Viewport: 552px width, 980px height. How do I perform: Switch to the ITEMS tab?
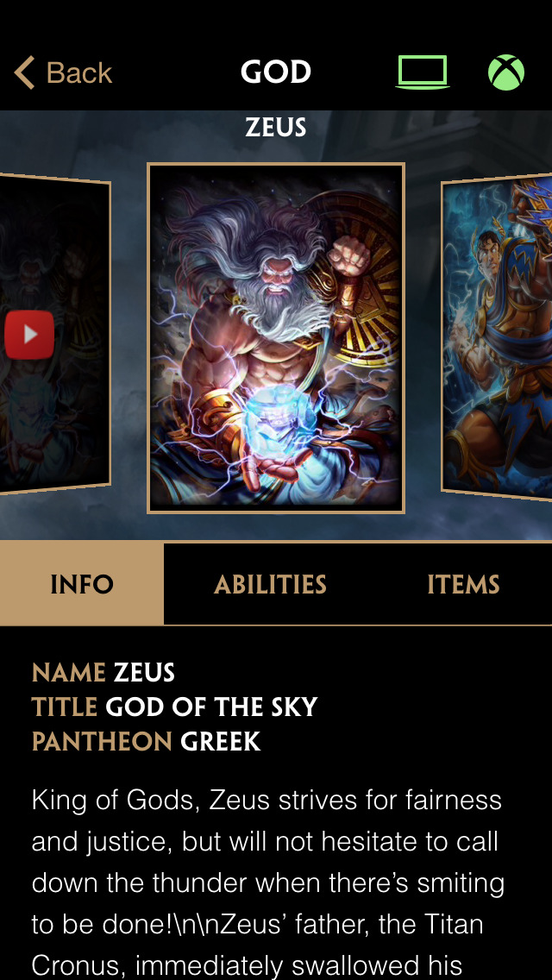click(x=463, y=584)
